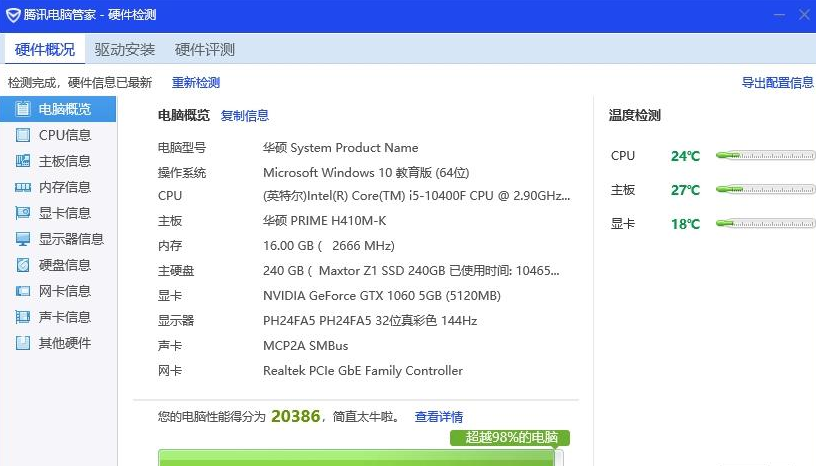Open 显卡信息 in the sidebar
The image size is (816, 466).
coord(58,213)
